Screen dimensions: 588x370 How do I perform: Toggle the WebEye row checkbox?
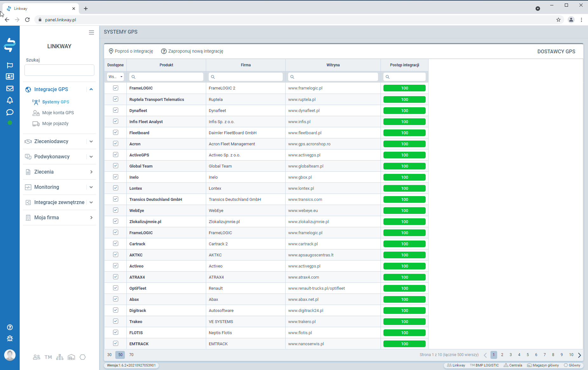pos(116,210)
